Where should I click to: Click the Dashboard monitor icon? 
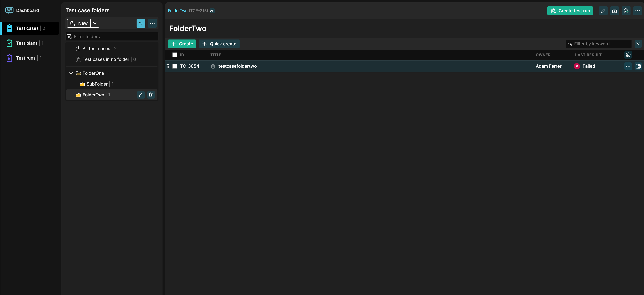click(x=9, y=10)
